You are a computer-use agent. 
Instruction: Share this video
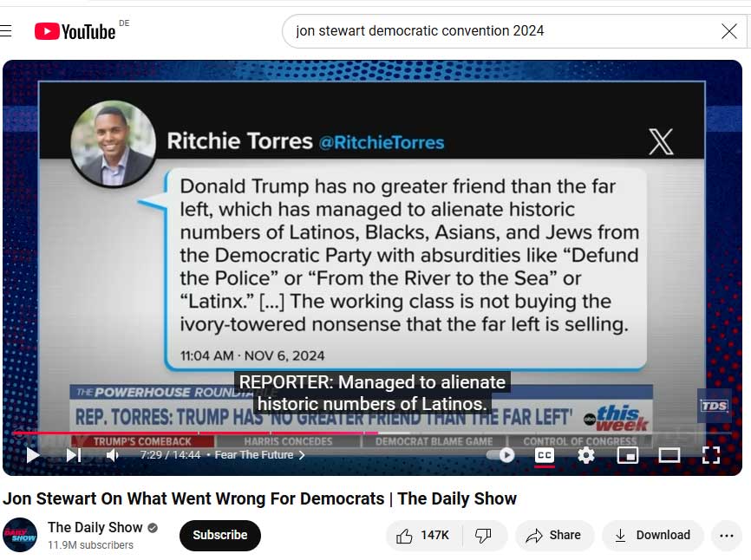pos(554,535)
